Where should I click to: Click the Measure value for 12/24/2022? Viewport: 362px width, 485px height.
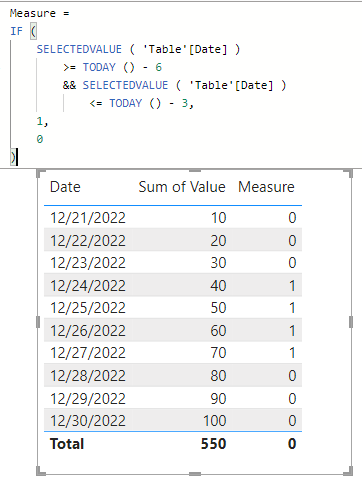pyautogui.click(x=292, y=285)
